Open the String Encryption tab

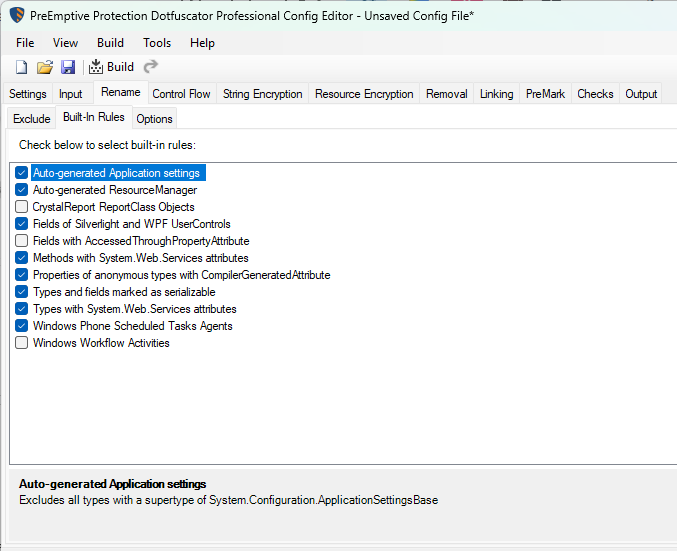click(x=263, y=94)
